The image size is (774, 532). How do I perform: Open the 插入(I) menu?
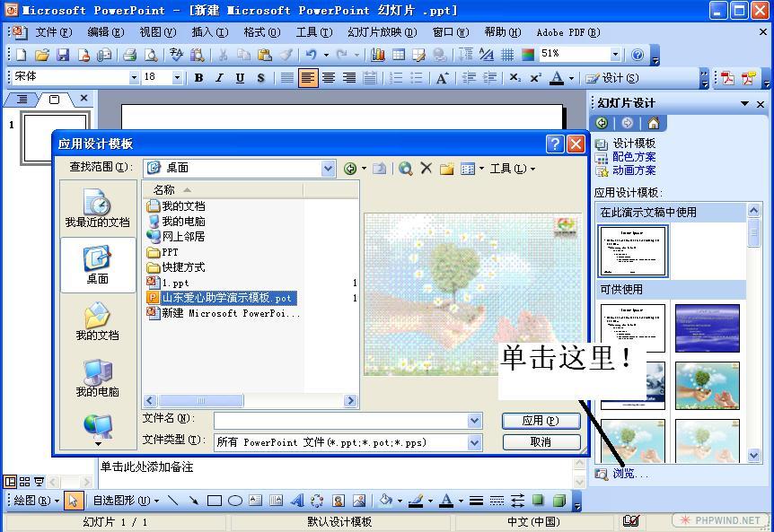(x=210, y=32)
